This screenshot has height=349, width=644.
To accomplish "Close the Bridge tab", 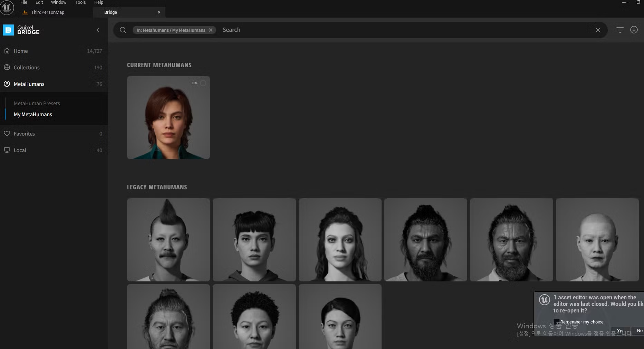I will [159, 12].
